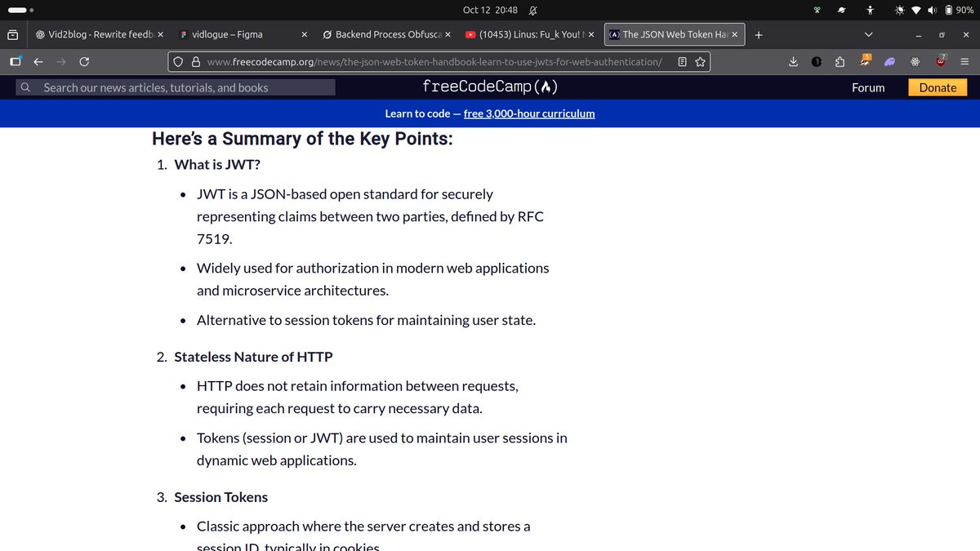Click the Classic approach where the server bullet
Image resolution: width=980 pixels, height=551 pixels.
click(x=363, y=535)
